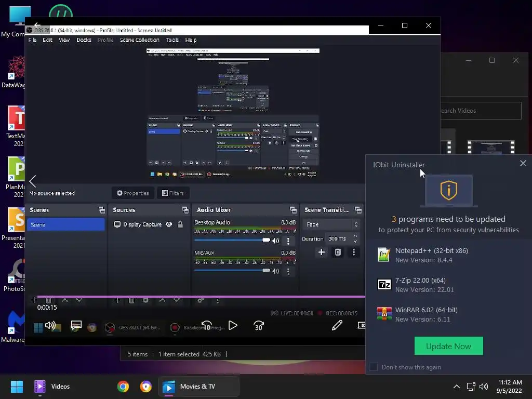Viewport: 532px width, 399px height.
Task: Open Desktop Audio three-dot options
Action: (x=288, y=241)
